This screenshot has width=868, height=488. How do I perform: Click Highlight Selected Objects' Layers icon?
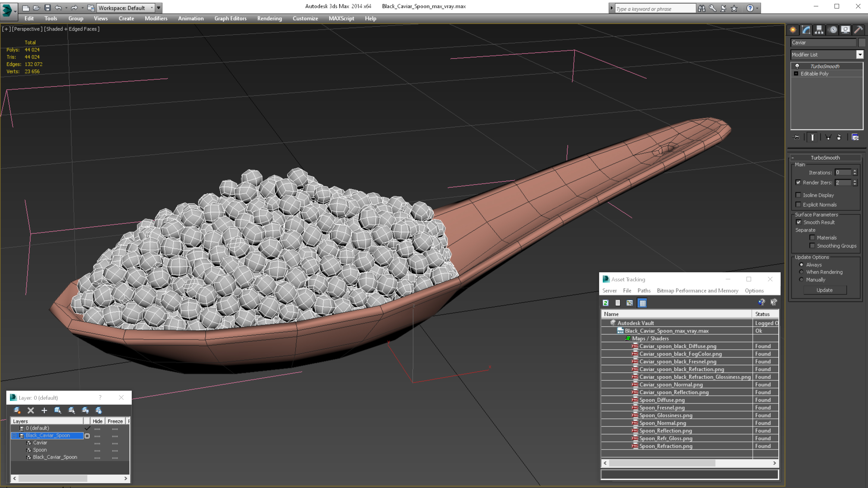coord(71,410)
